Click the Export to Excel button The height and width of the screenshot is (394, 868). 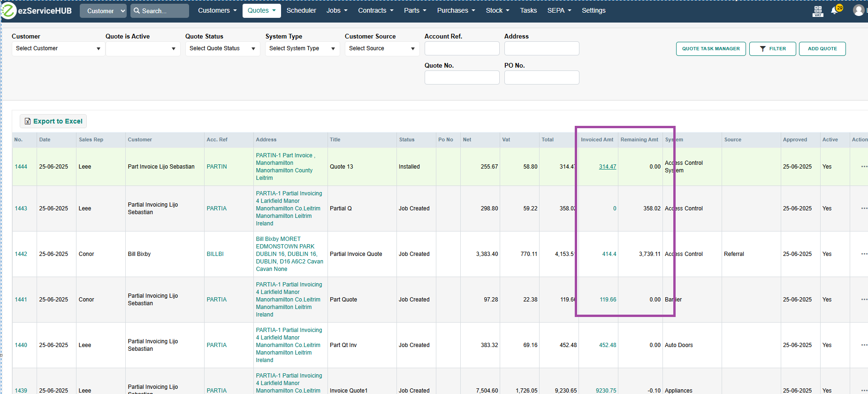(x=53, y=121)
